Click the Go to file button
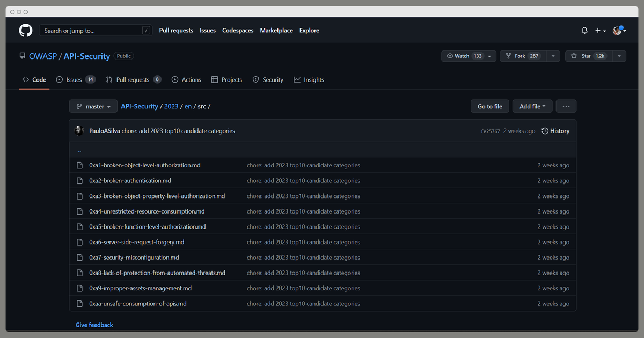The image size is (644, 338). coord(490,106)
